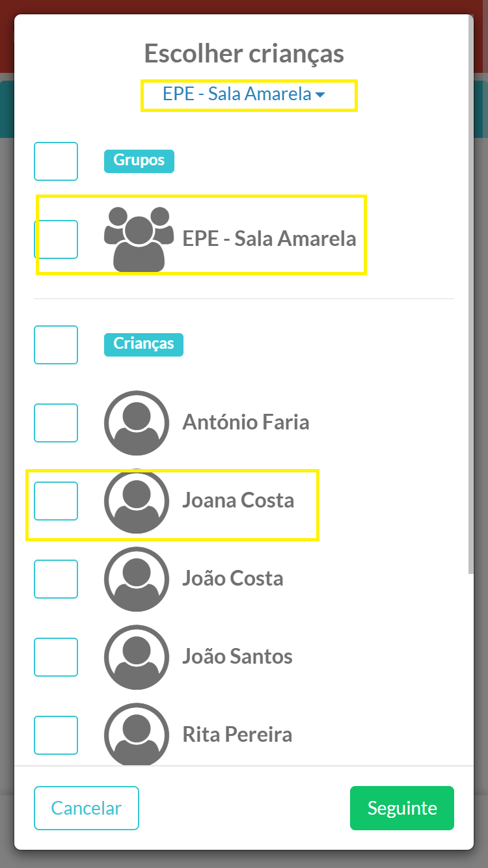Open the EPE - Sala Amarela room dropdown
The width and height of the screenshot is (488, 868).
coord(244,94)
